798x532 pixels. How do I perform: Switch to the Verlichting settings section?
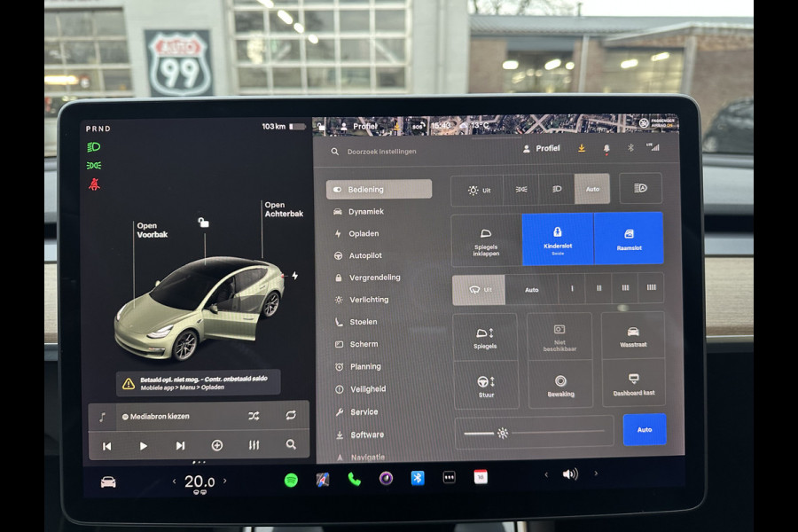coord(370,300)
